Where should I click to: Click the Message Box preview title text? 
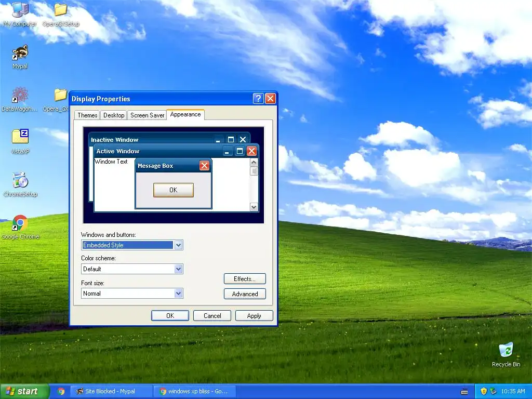155,166
